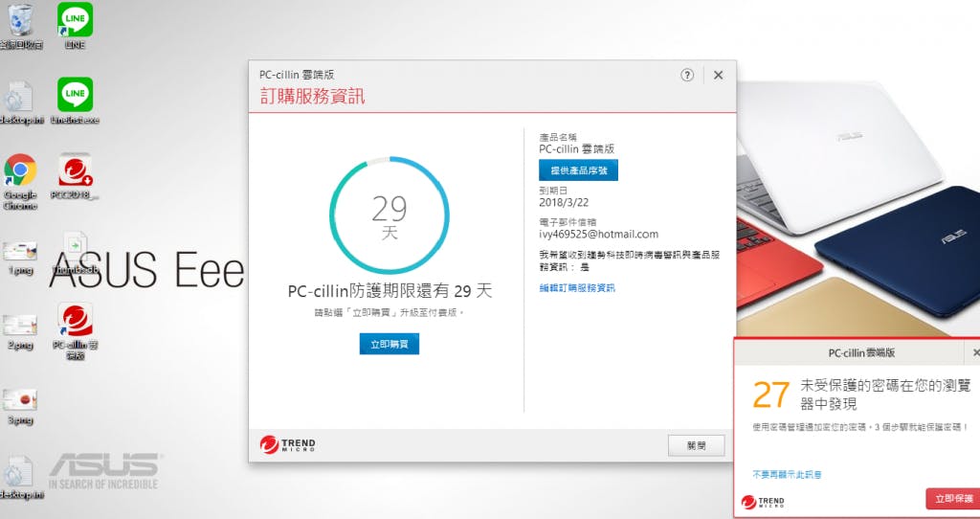Open the 編輯訂購服務資訊 link
Viewport: 980px width, 519px height.
(x=577, y=288)
